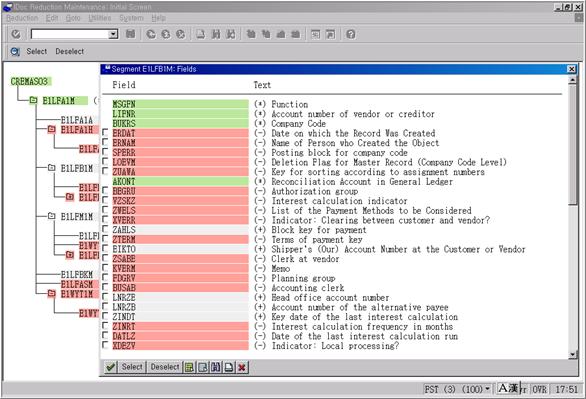The height and width of the screenshot is (399, 586).
Task: Tick the checkbox for field ZAHLS
Action: pyautogui.click(x=105, y=229)
